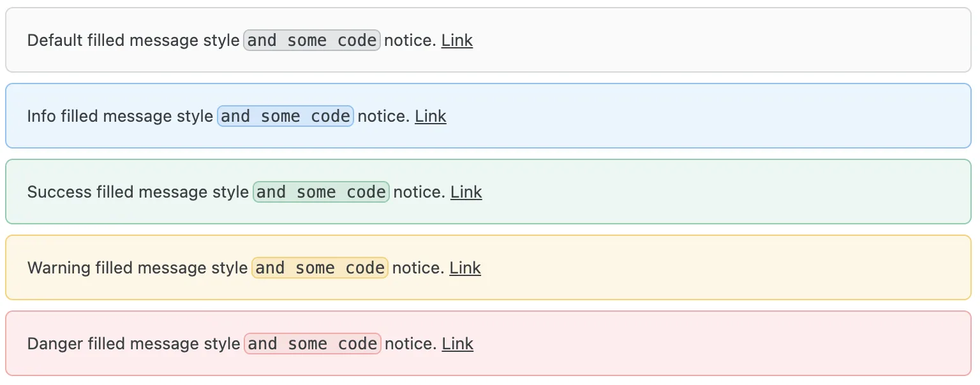Image resolution: width=980 pixels, height=385 pixels.
Task: Click the Link in the Default message
Action: click(457, 40)
